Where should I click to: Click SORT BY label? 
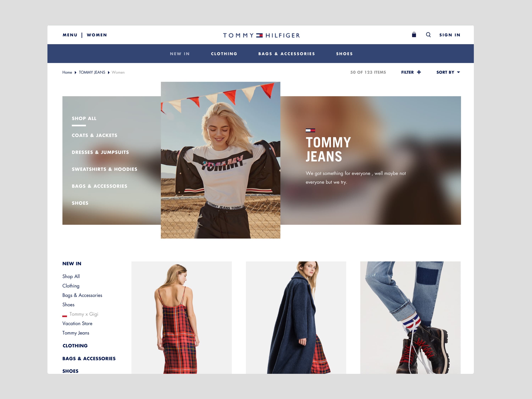click(445, 72)
